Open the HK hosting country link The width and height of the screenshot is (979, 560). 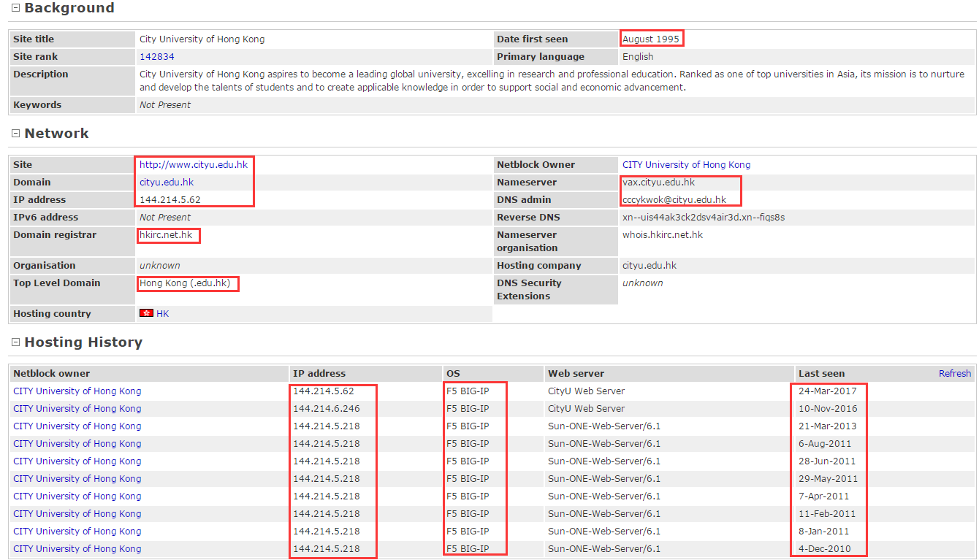coord(162,314)
